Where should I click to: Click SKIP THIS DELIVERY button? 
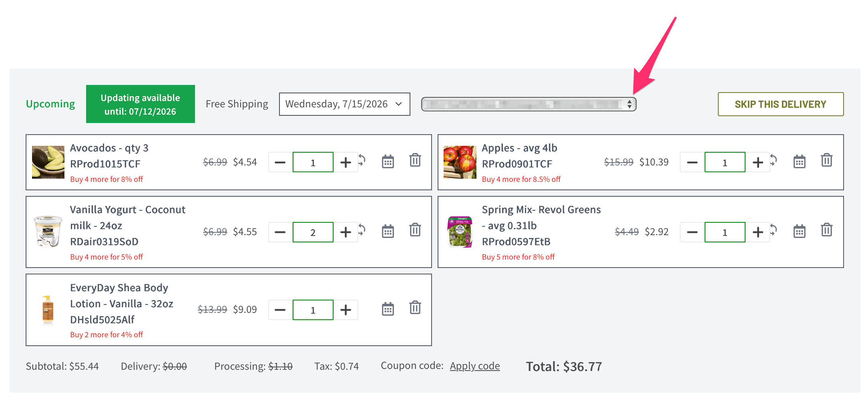pos(780,104)
